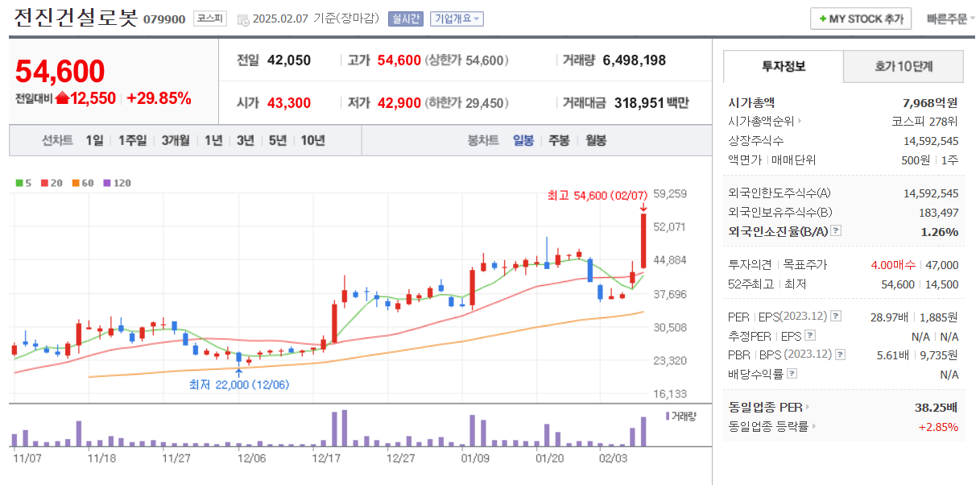Select the 월봉 monthly candle chart
The image size is (980, 485).
pos(596,140)
